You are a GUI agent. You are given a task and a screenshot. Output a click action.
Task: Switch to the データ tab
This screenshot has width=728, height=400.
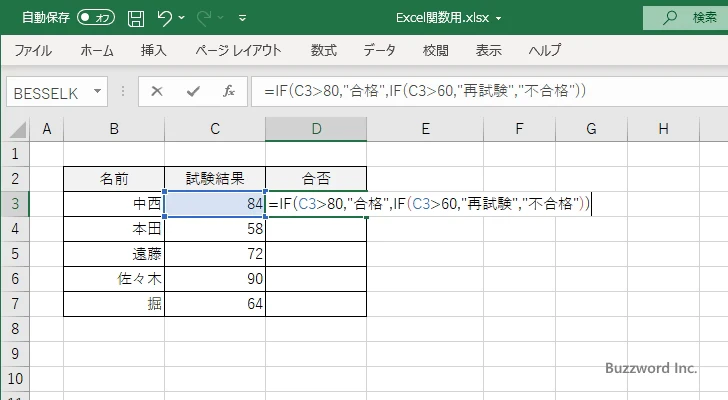(379, 50)
